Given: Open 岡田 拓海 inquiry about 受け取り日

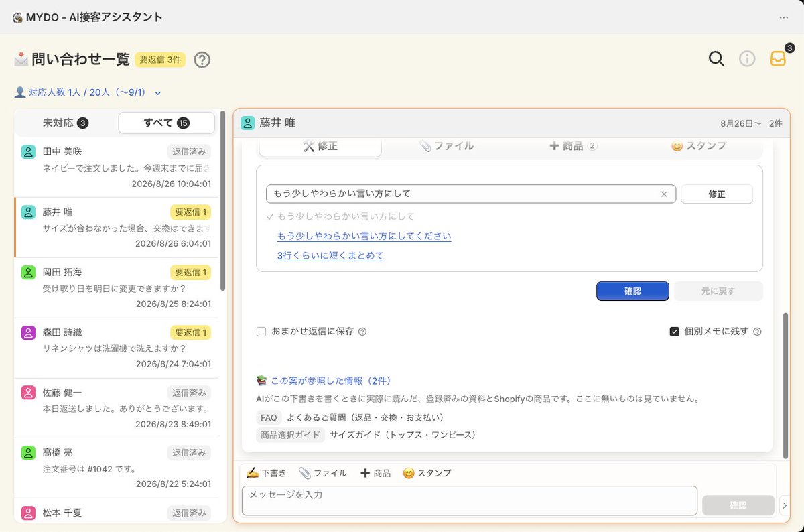Looking at the screenshot, I should (116, 288).
